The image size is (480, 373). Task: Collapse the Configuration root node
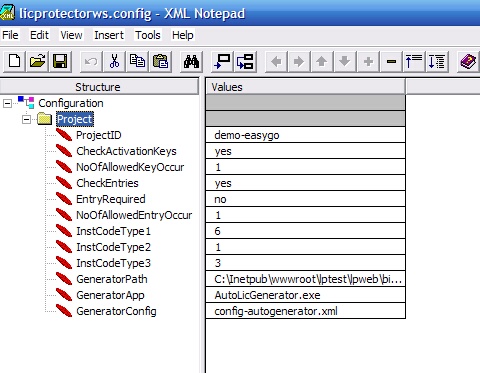click(7, 103)
